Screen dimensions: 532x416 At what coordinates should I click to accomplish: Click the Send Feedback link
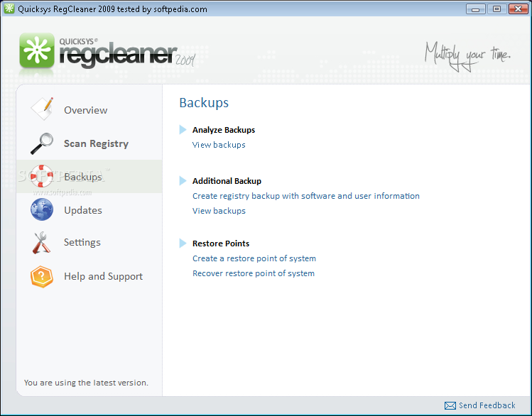point(487,405)
